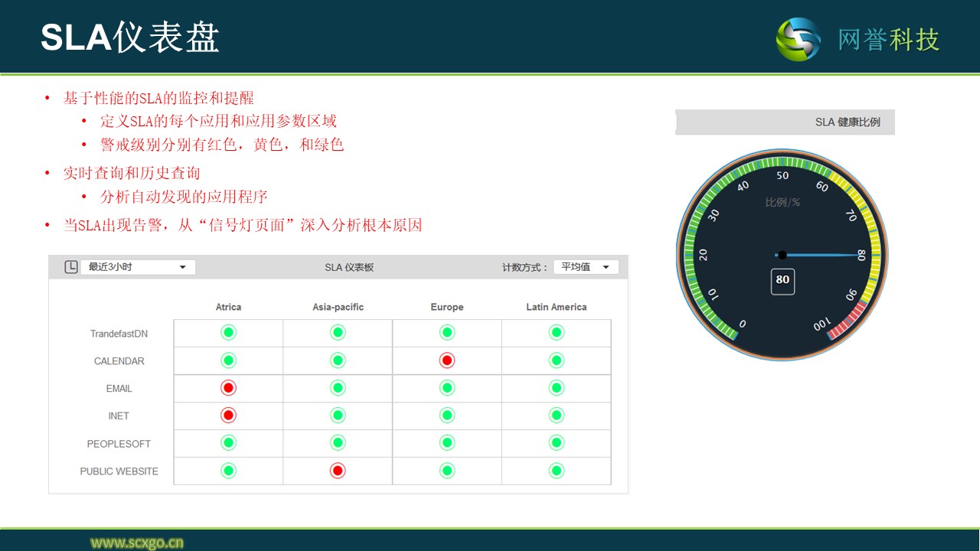
Task: Click the red INET Africa status light
Action: 228,416
